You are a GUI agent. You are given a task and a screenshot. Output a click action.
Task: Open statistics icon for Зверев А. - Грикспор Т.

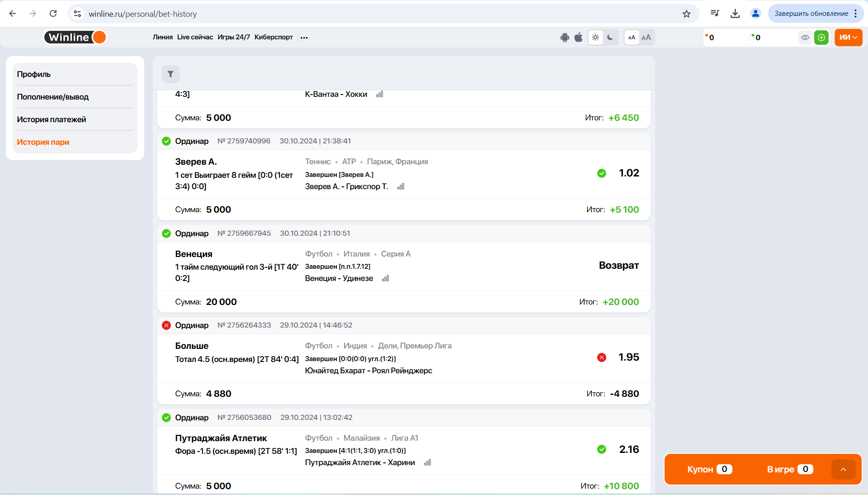[401, 186]
